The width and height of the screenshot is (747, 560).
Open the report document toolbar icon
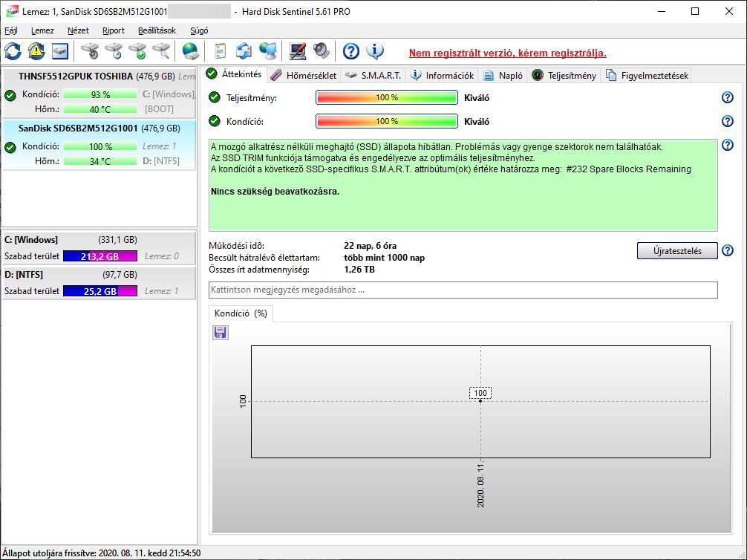220,51
